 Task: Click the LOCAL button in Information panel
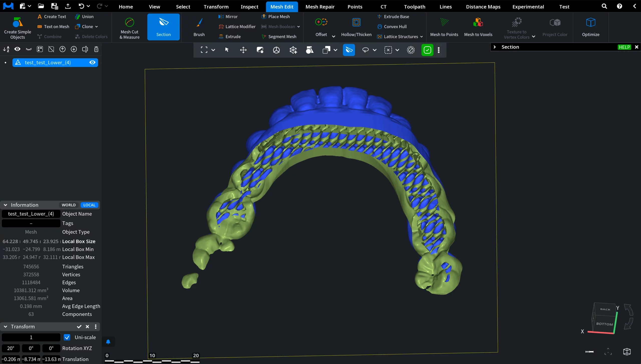point(89,205)
